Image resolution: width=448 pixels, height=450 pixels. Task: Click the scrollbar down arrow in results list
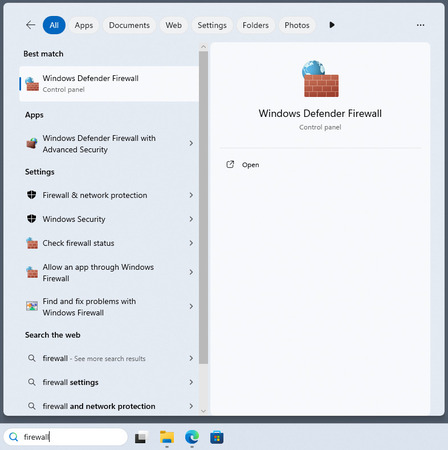(203, 411)
